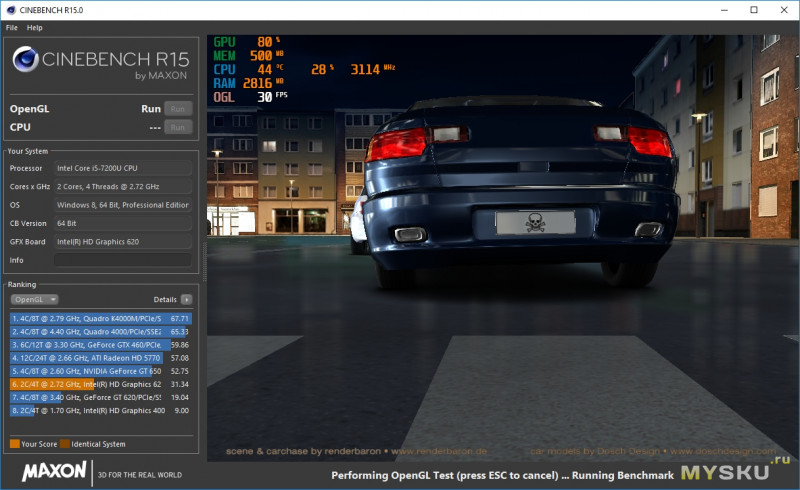Screen dimensions: 800x490
Task: Minimize the Cinebench window
Action: (724, 10)
